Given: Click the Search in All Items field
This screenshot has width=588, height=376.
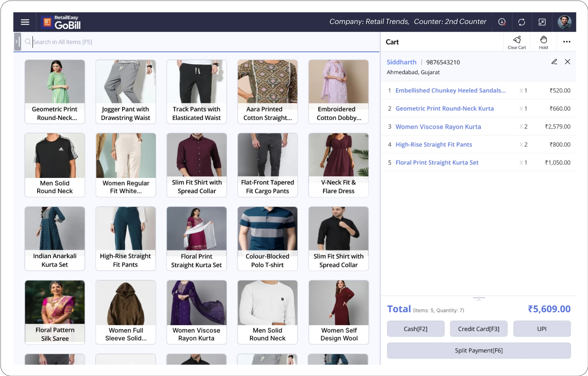Looking at the screenshot, I should click(x=129, y=42).
